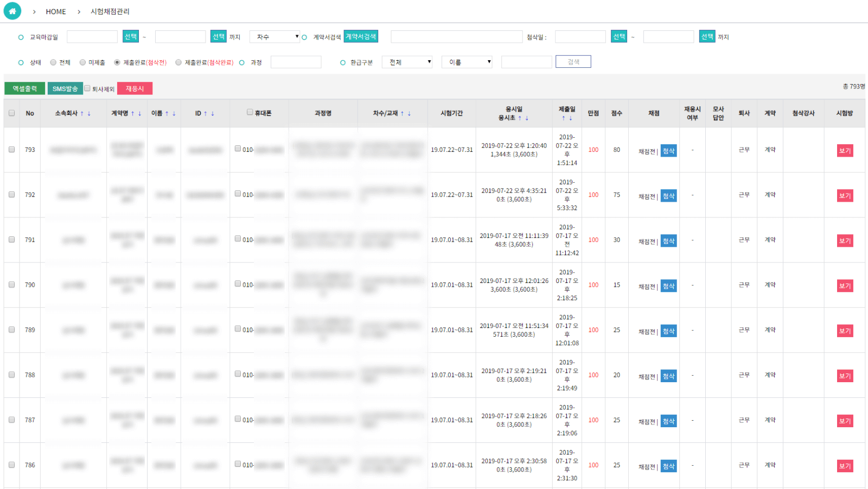
Task: Select the 미제출 status radio button
Action: [x=82, y=62]
